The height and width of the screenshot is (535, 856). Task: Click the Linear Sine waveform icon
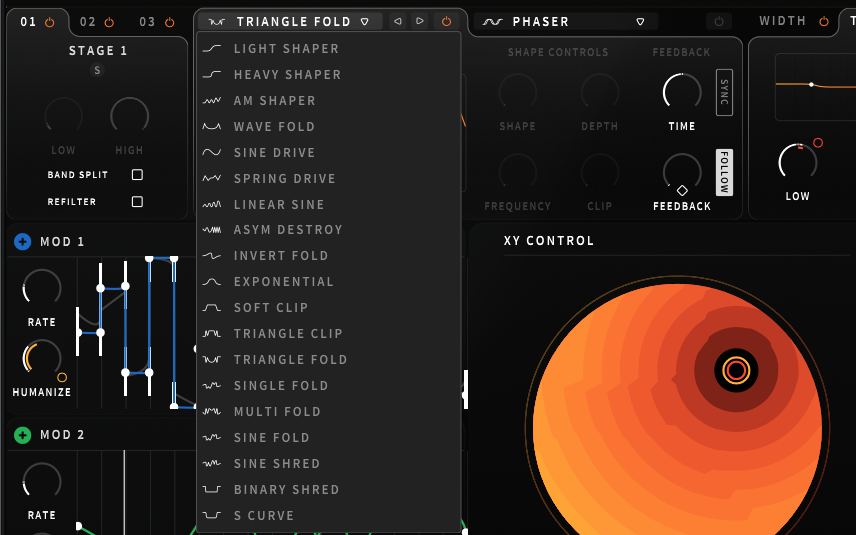pyautogui.click(x=212, y=205)
